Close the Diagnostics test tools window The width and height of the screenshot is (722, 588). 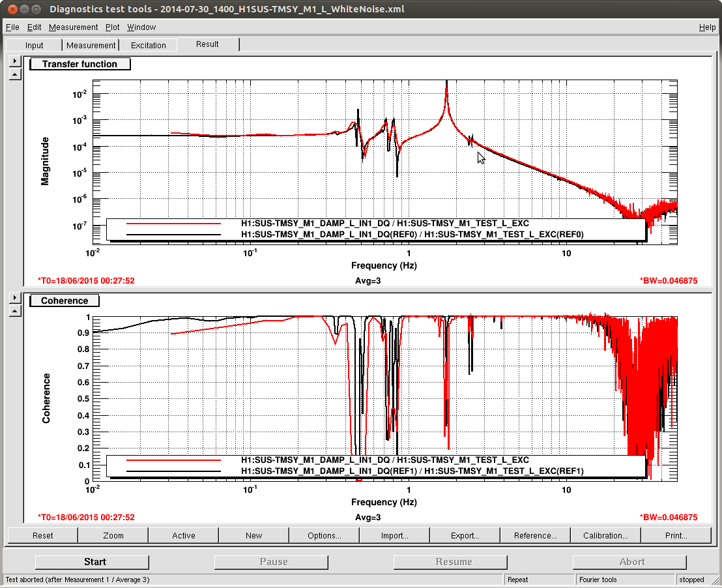(x=12, y=9)
